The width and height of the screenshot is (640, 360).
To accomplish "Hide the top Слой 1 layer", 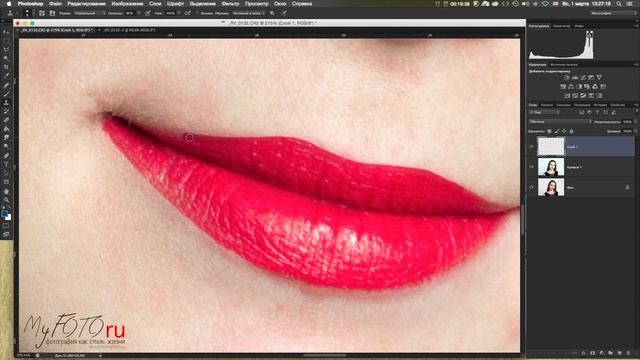I will click(531, 147).
